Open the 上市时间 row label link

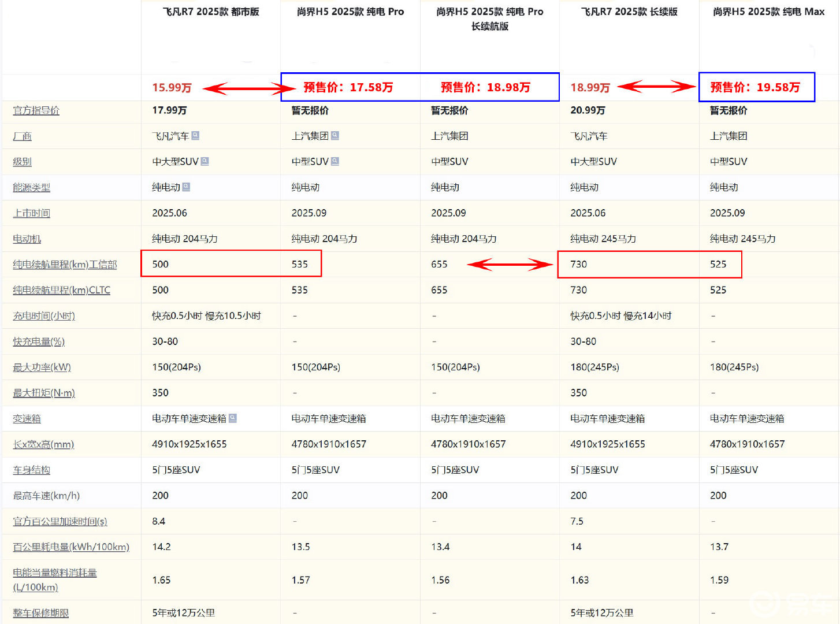point(31,213)
